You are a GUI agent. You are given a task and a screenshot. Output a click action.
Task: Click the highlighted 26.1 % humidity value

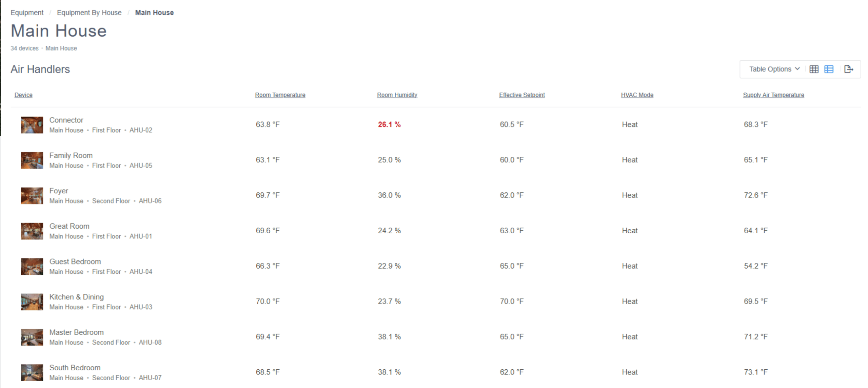tap(389, 124)
